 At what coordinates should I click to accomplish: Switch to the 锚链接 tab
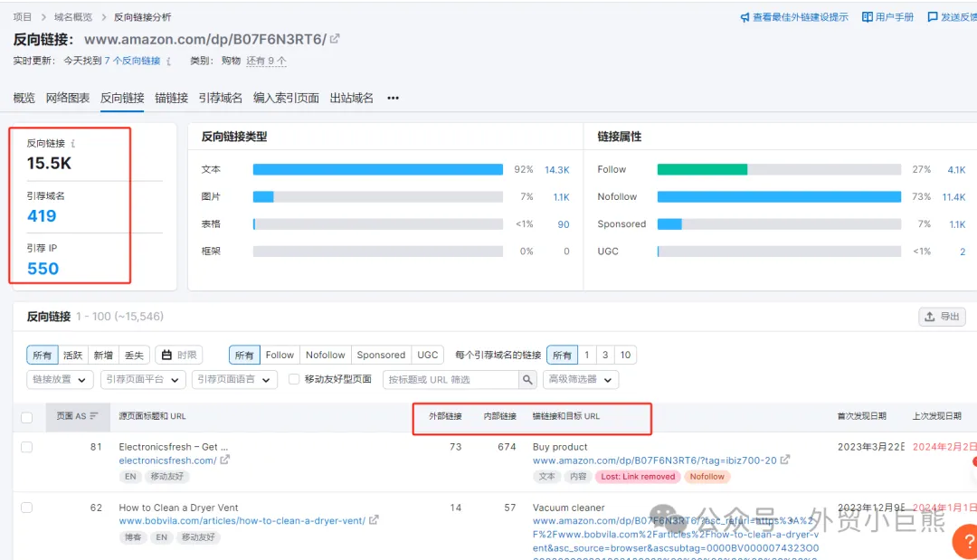pyautogui.click(x=171, y=98)
